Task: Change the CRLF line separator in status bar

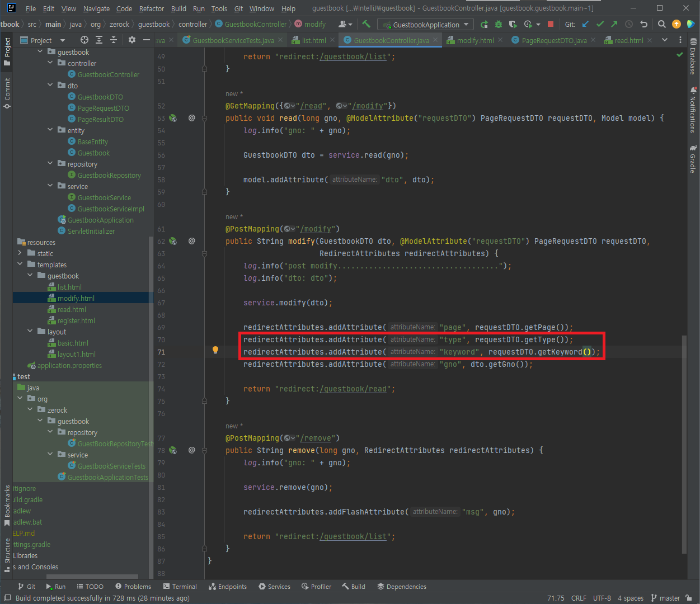Action: pos(579,598)
